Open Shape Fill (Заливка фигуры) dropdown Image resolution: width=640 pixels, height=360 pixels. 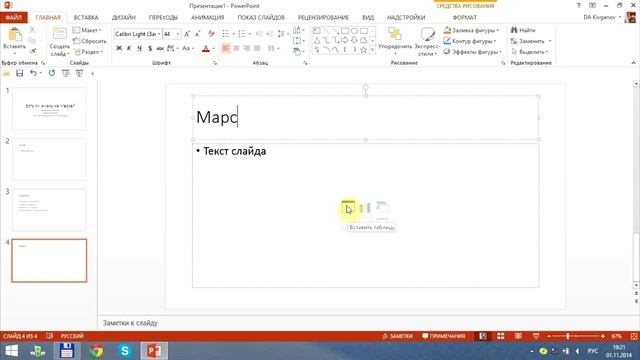[x=471, y=30]
